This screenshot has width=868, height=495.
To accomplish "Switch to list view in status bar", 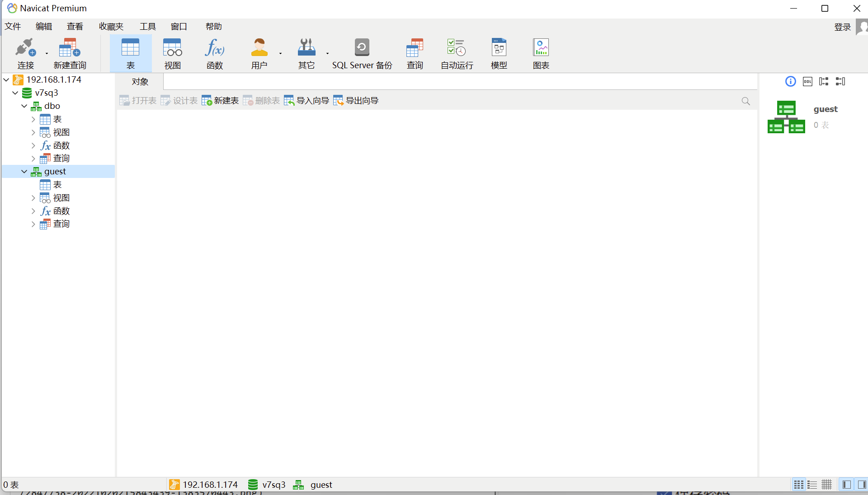I will [x=812, y=485].
